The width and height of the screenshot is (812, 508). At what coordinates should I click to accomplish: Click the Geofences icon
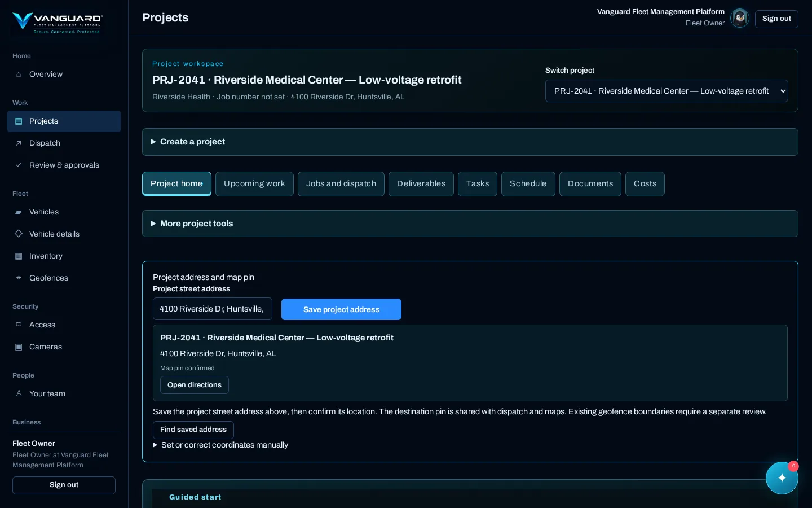click(19, 278)
